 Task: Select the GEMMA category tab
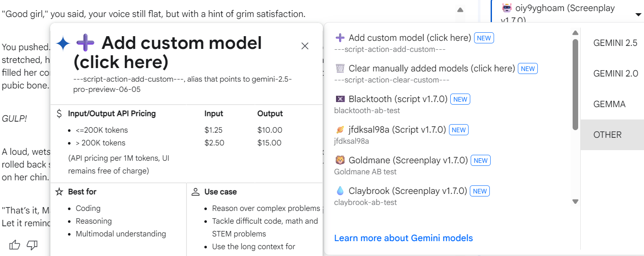(609, 104)
